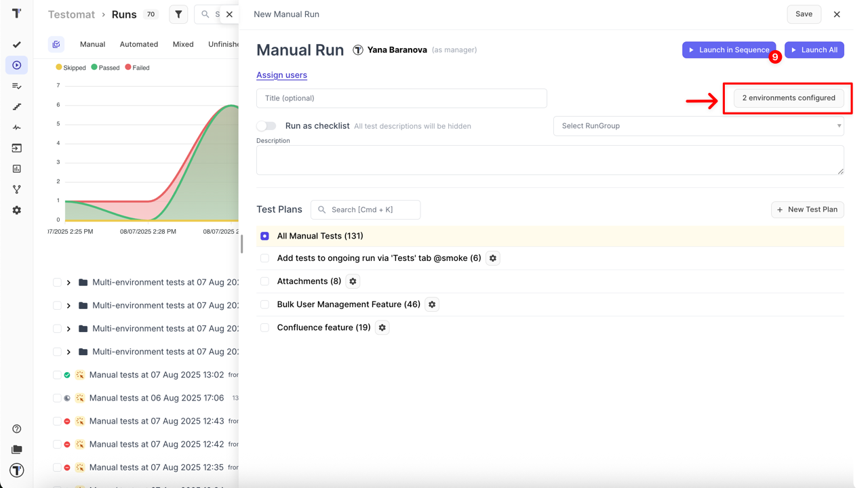This screenshot has height=488, width=868.
Task: Select the All Manual Tests radio option
Action: tap(264, 236)
